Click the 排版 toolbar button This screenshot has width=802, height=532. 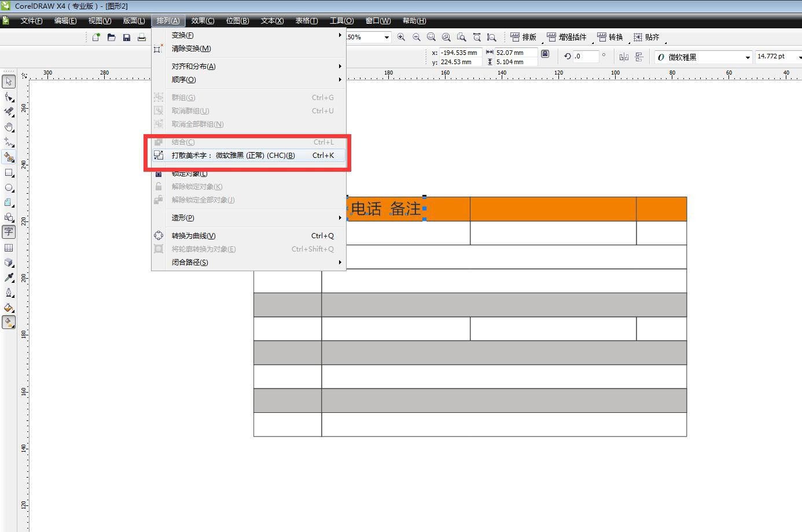tap(523, 37)
